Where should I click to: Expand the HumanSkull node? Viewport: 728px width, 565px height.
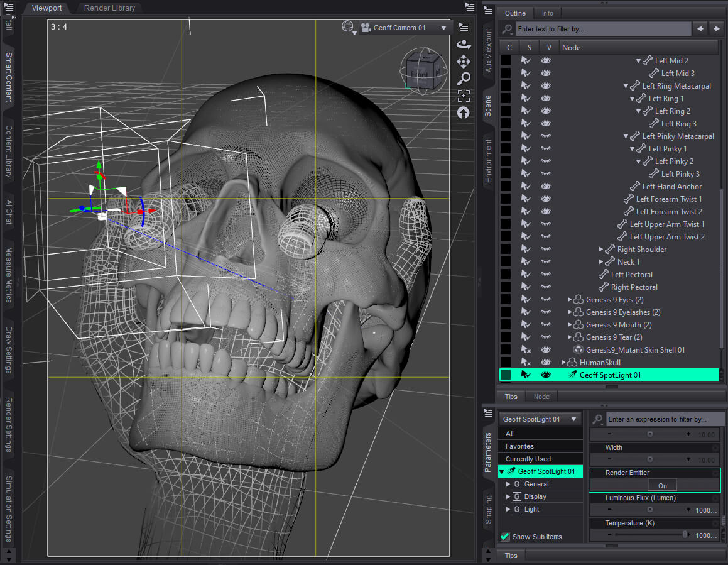(563, 362)
